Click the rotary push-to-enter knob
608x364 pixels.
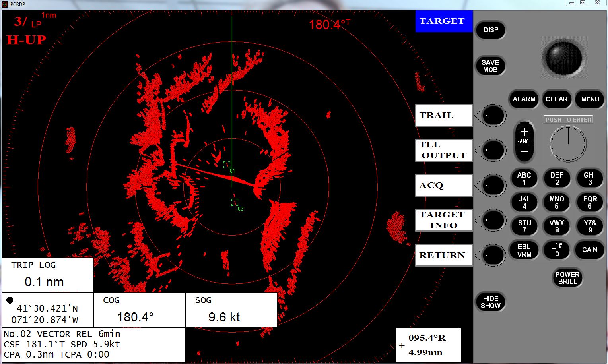pos(568,144)
